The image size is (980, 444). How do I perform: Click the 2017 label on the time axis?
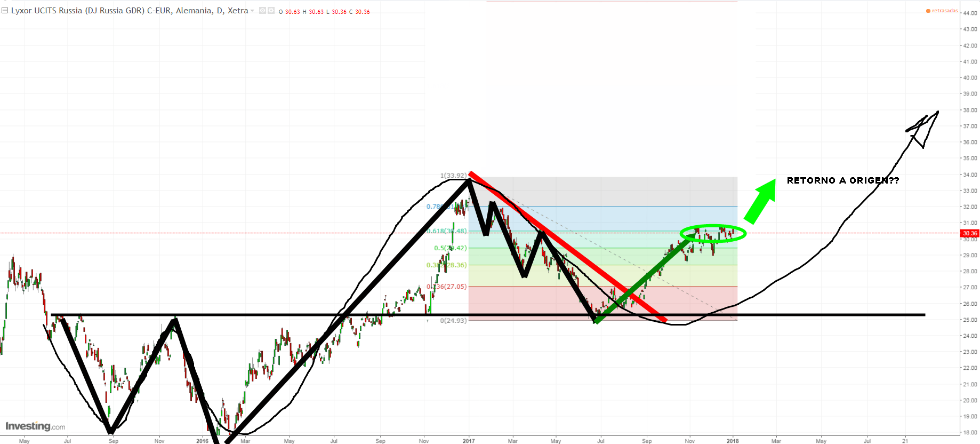coord(469,441)
